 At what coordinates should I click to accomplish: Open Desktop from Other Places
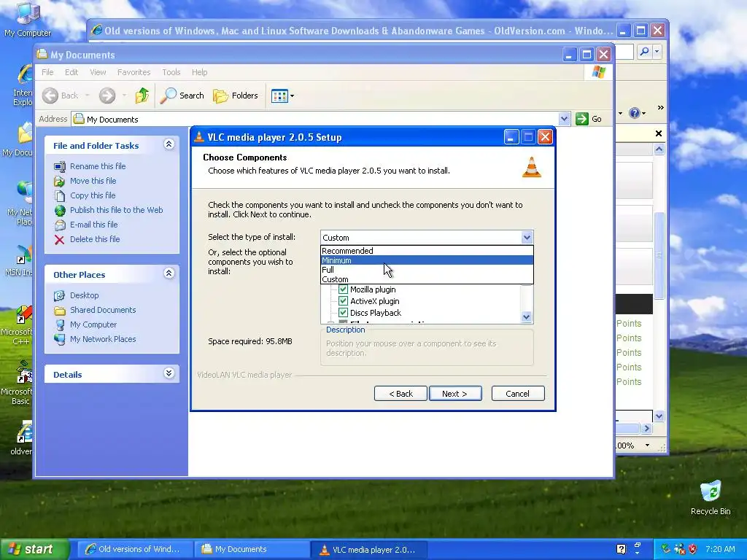[85, 295]
